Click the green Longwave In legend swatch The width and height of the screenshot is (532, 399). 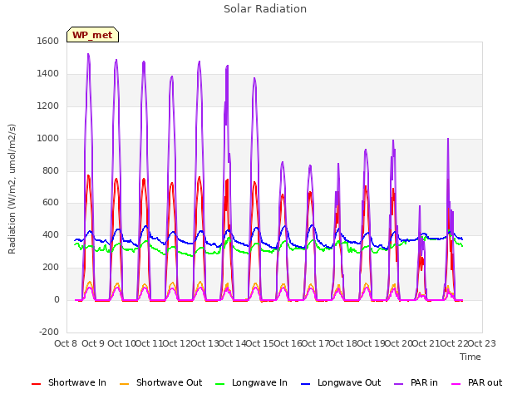tap(219, 384)
